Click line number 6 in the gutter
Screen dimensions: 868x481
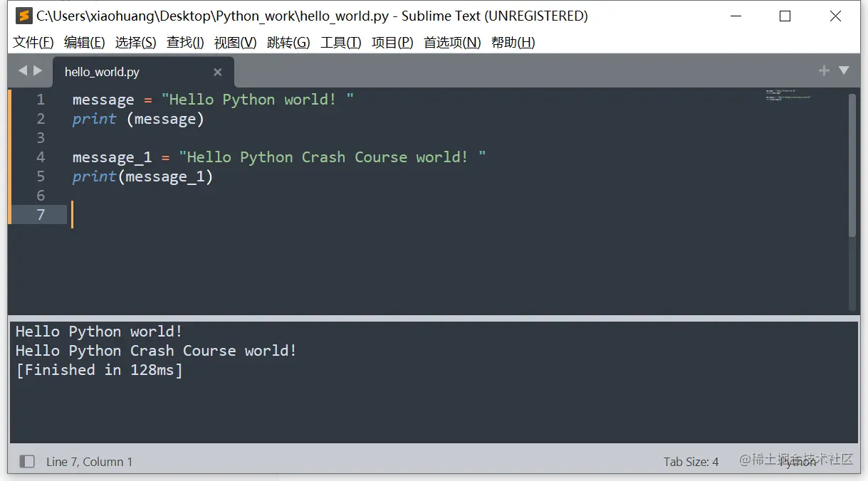click(x=41, y=196)
